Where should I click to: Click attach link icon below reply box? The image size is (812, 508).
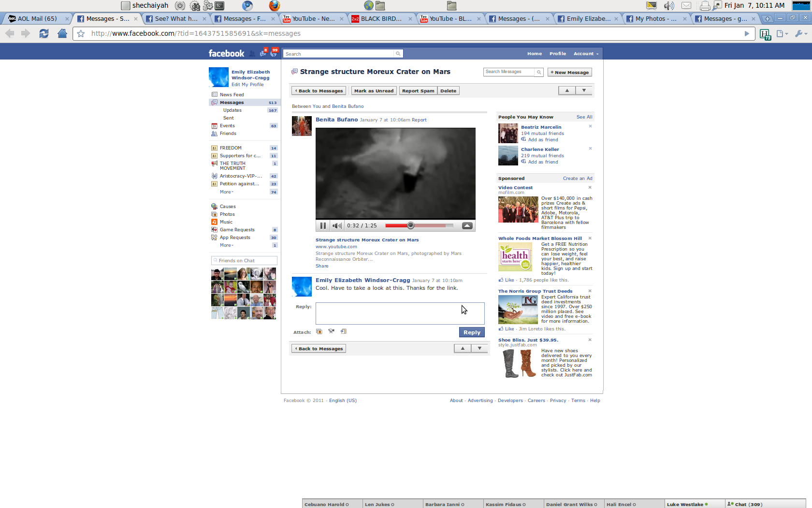coord(344,331)
